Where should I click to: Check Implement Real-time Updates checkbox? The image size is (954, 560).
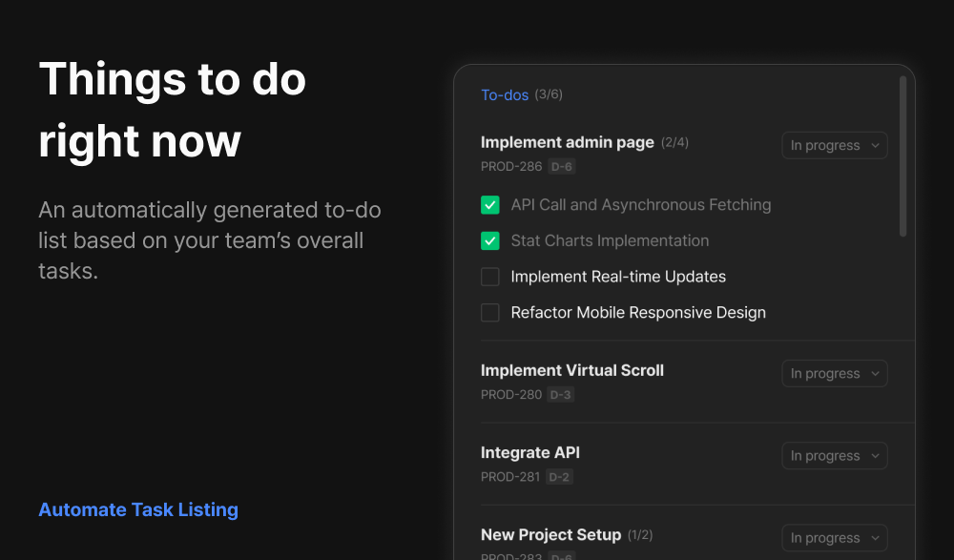tap(489, 277)
